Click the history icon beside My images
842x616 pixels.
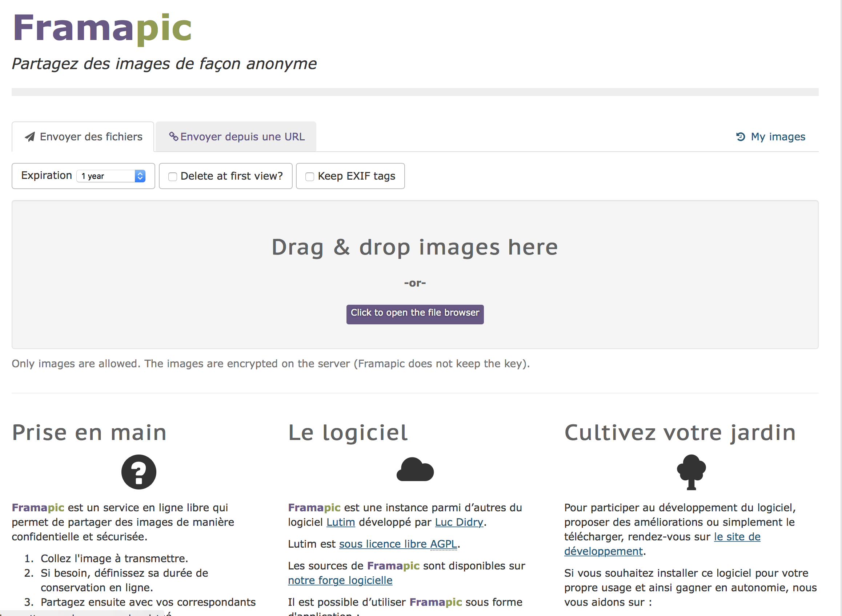click(740, 137)
